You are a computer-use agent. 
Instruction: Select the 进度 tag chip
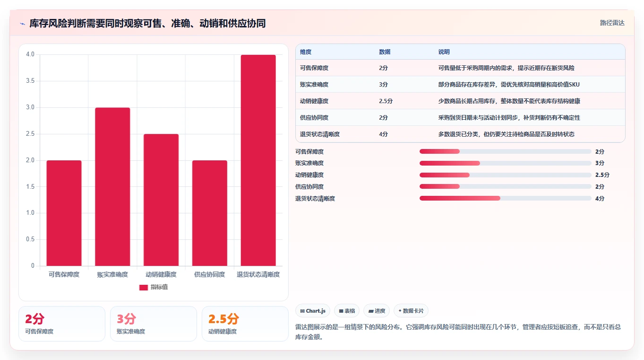(x=377, y=311)
